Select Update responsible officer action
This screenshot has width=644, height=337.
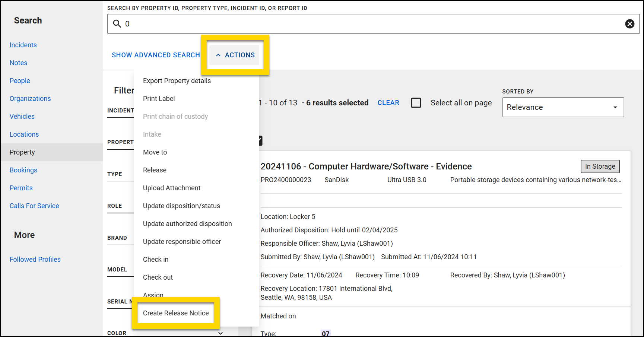pyautogui.click(x=182, y=241)
